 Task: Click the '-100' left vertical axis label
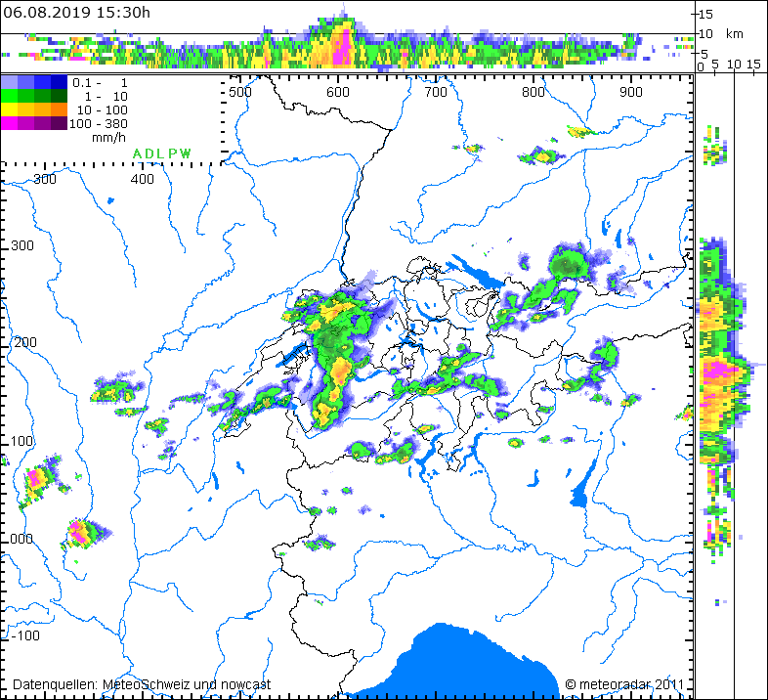[25, 635]
